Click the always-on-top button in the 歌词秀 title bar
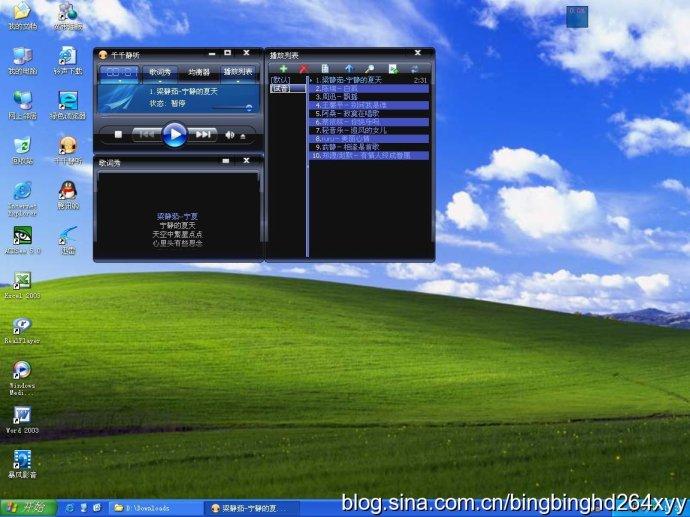The image size is (690, 517). 226,161
